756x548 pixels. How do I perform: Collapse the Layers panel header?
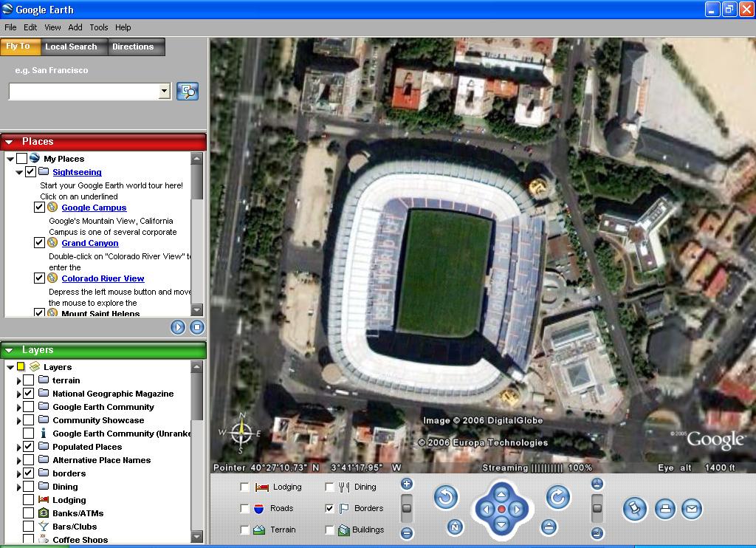click(x=9, y=350)
